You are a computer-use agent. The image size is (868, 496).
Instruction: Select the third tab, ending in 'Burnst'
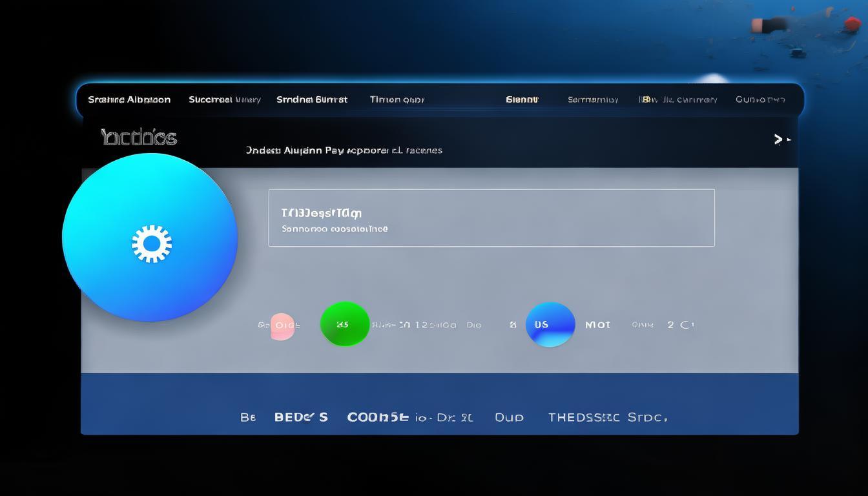coord(312,99)
